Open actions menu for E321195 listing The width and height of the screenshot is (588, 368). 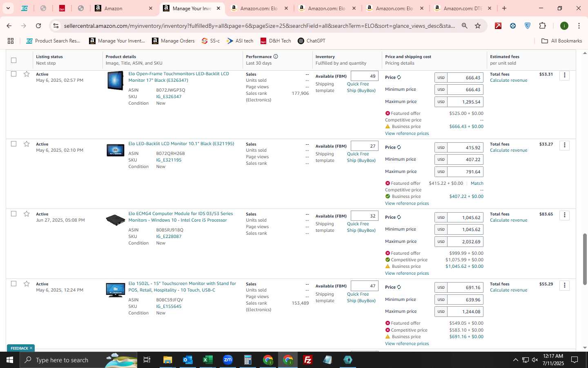565,145
